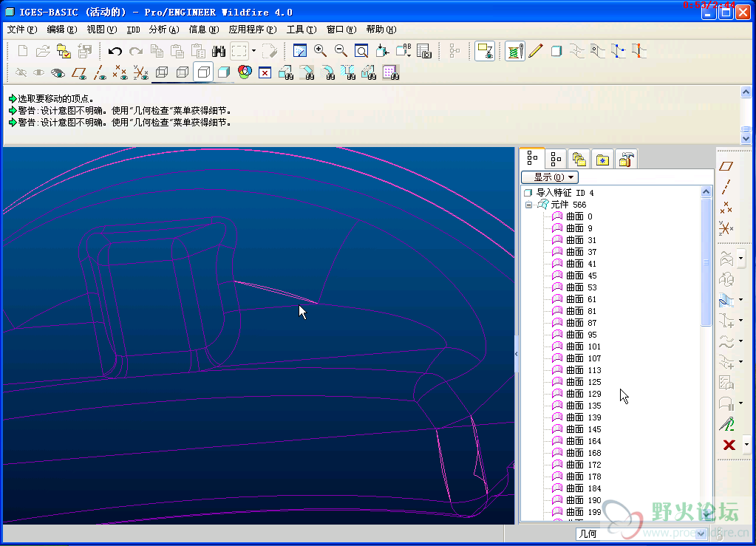Toggle hidden line display mode
756x546 pixels.
183,72
